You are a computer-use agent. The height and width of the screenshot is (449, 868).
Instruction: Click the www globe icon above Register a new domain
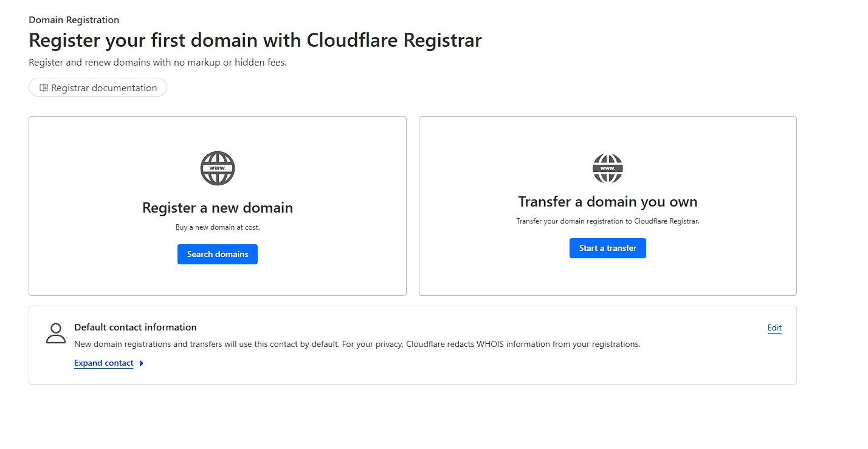tap(218, 168)
